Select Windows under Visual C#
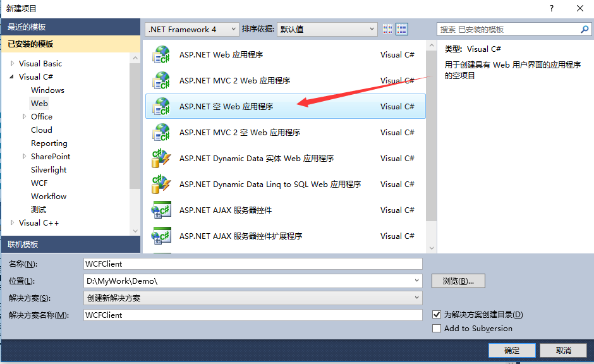Image resolution: width=594 pixels, height=364 pixels. click(x=48, y=90)
